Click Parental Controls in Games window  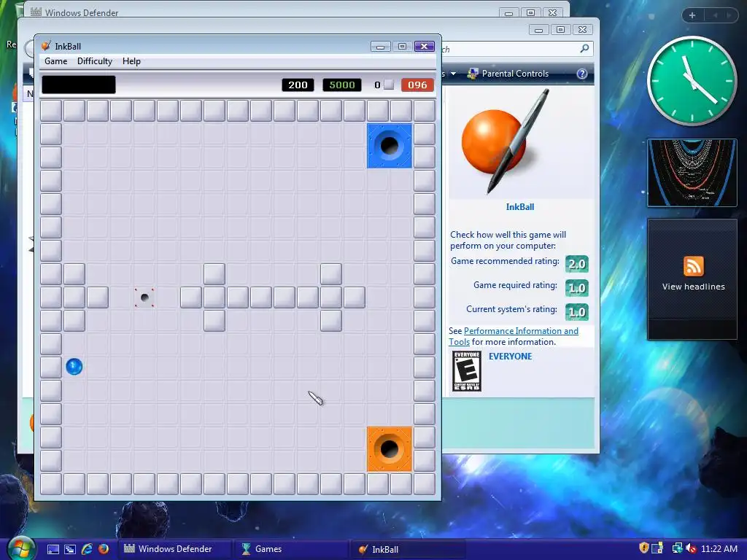point(508,74)
